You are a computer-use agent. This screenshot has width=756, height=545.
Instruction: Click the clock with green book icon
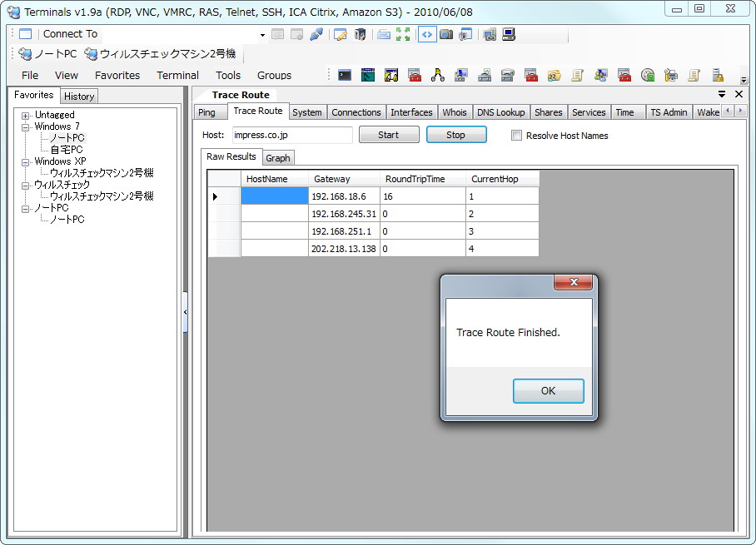[x=648, y=75]
